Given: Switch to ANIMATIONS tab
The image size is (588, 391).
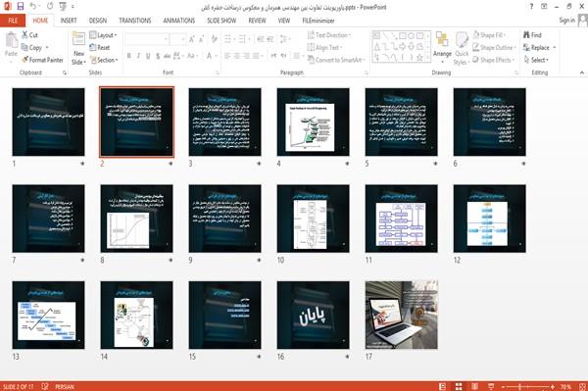Looking at the screenshot, I should 179,21.
